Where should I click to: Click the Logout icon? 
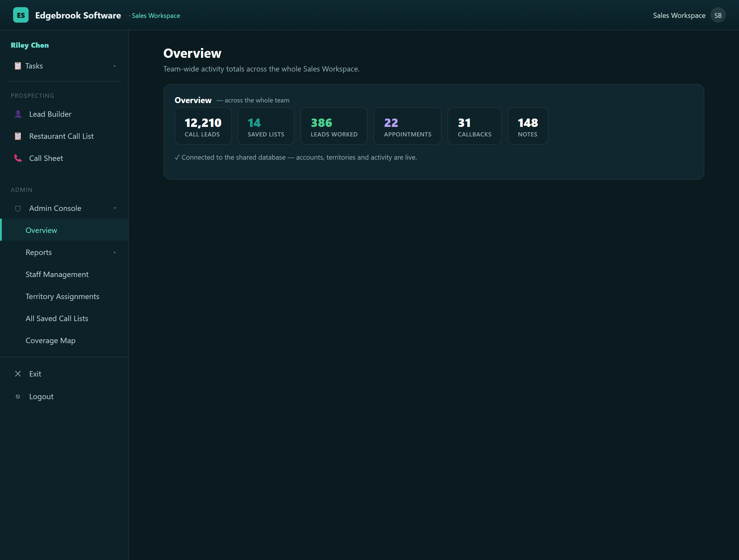tap(18, 397)
